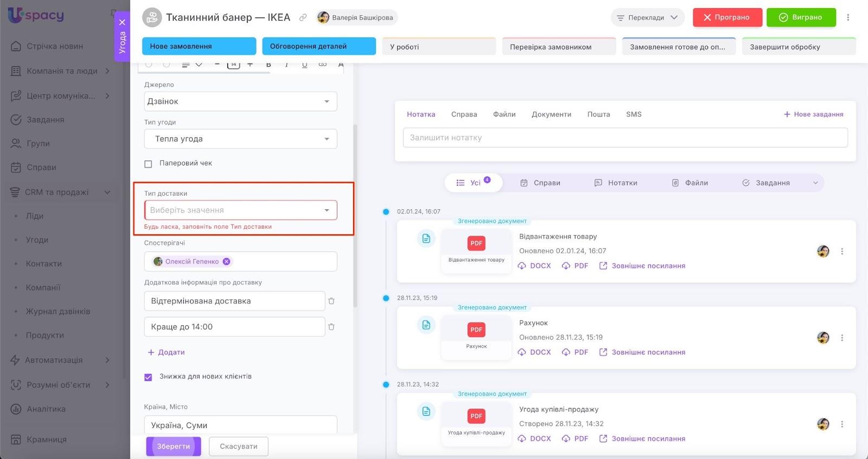Close the Угода side panel tab
The image size is (868, 459).
[122, 22]
